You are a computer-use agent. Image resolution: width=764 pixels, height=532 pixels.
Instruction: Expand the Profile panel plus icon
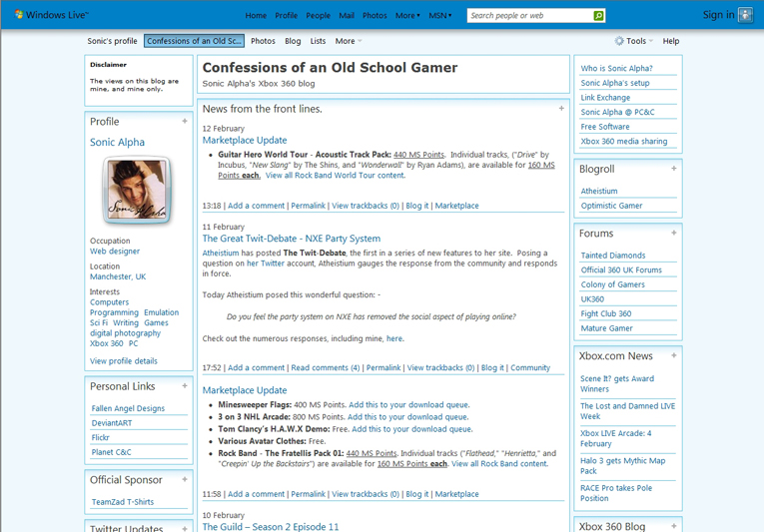coord(185,121)
